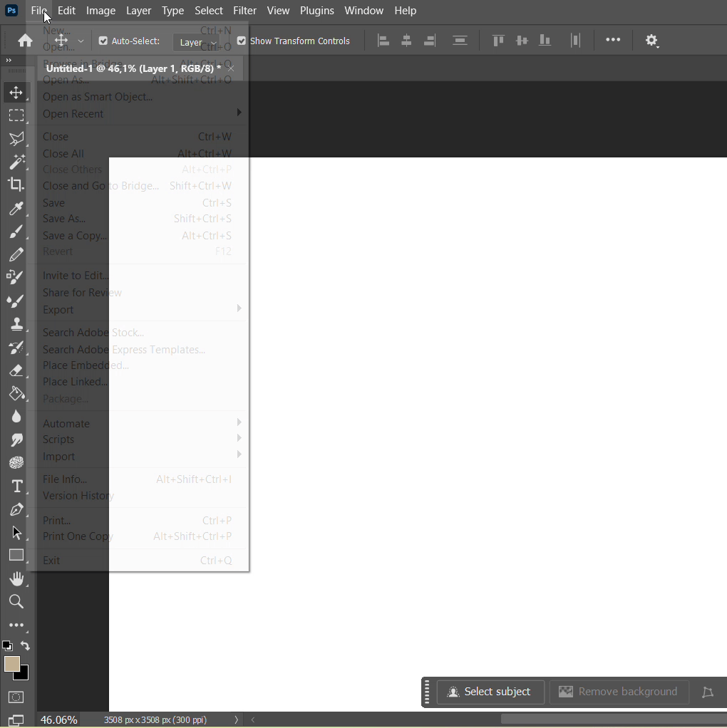Screen dimensions: 727x728
Task: Click the align right edges icon
Action: pyautogui.click(x=430, y=41)
